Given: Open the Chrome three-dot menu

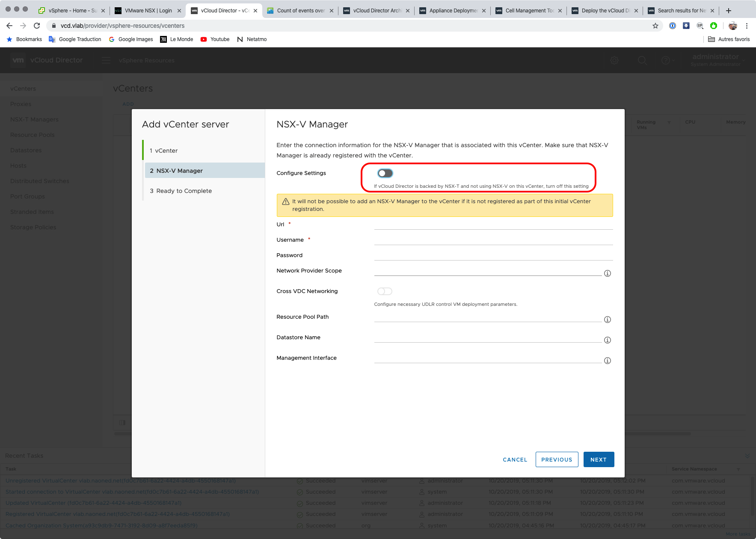Looking at the screenshot, I should pos(747,26).
